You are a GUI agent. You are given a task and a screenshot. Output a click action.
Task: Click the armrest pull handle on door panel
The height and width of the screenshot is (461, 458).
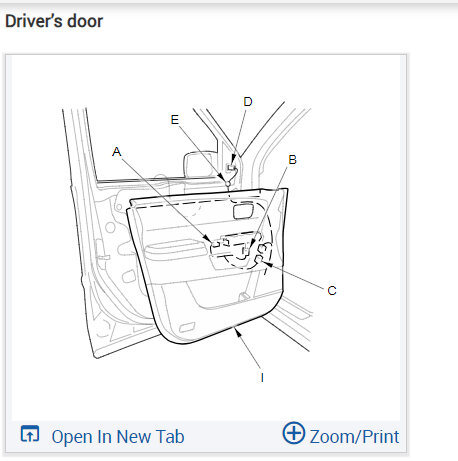(175, 249)
